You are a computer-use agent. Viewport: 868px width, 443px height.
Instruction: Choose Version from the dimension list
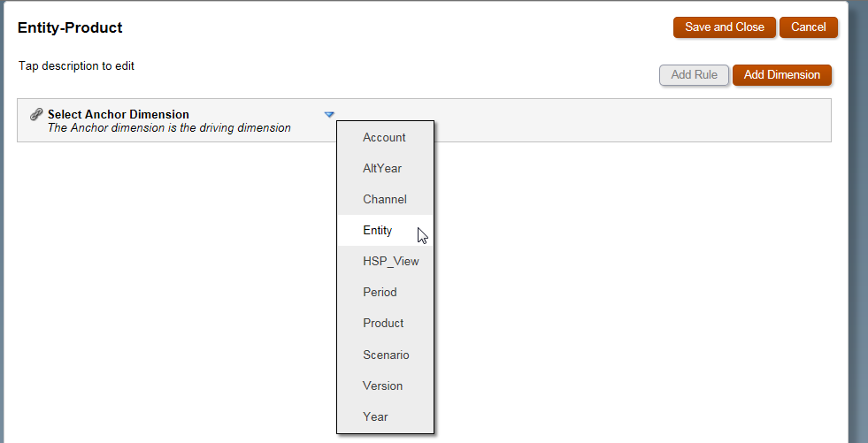[x=385, y=386]
